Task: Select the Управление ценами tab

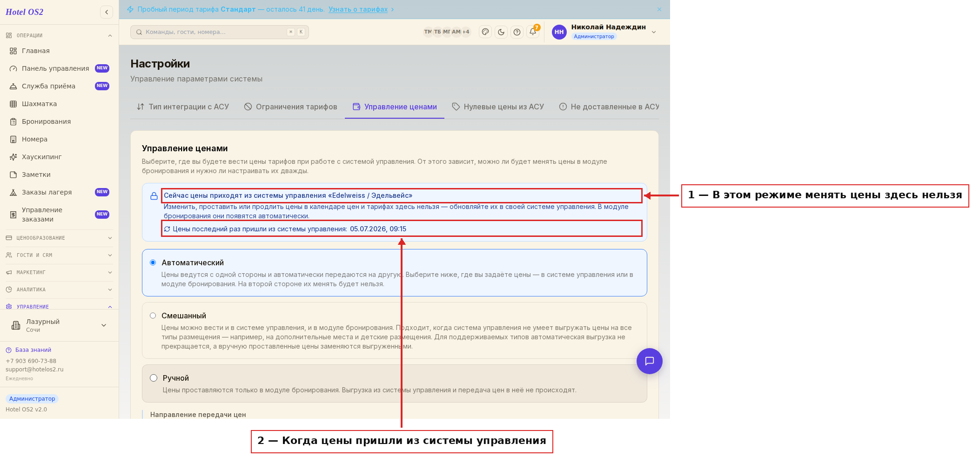Action: tap(395, 107)
